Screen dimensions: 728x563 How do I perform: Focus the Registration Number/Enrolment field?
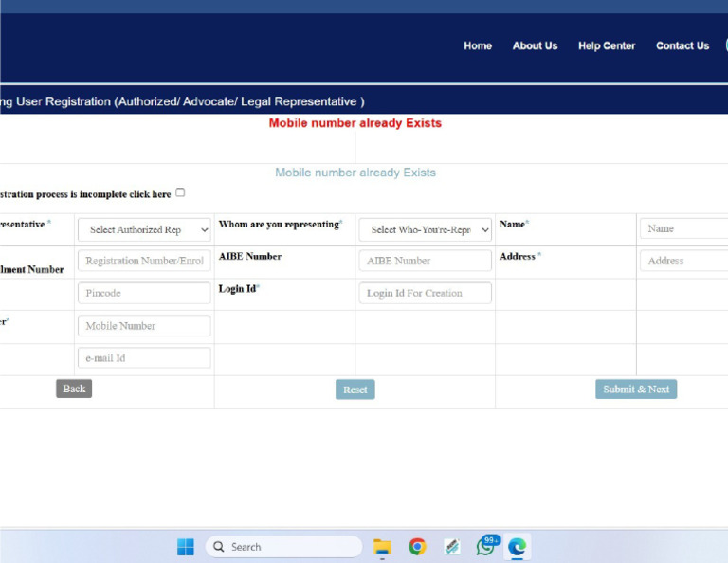pos(144,261)
